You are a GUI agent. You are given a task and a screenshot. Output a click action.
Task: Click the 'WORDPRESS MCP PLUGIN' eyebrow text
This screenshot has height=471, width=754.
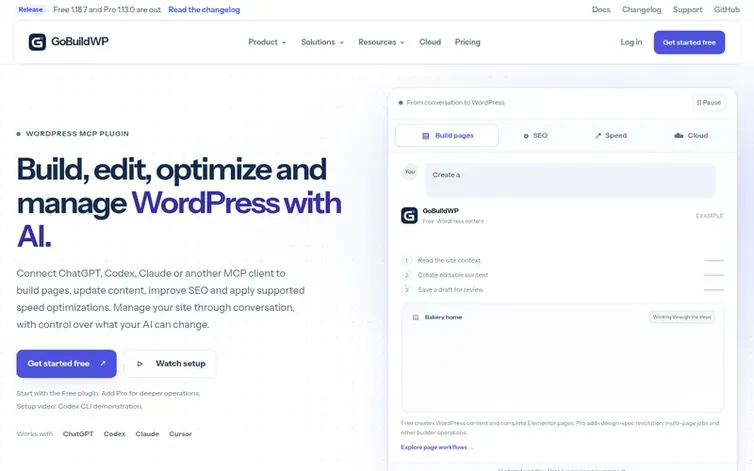coord(77,134)
